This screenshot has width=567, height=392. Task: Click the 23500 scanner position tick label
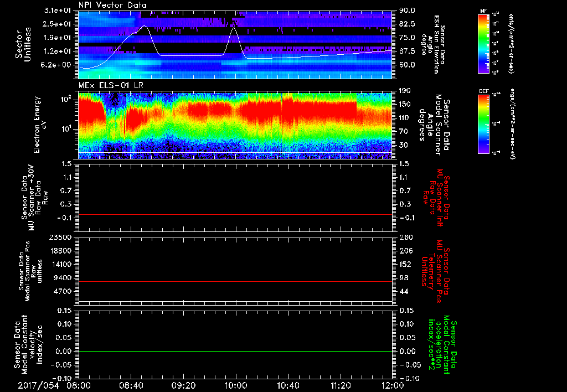pyautogui.click(x=60, y=238)
